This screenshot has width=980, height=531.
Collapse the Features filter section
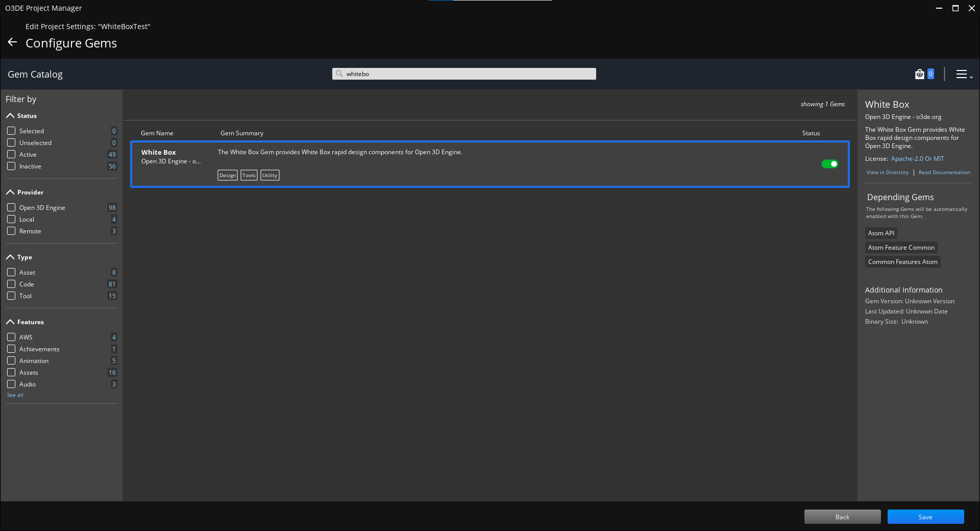9,322
